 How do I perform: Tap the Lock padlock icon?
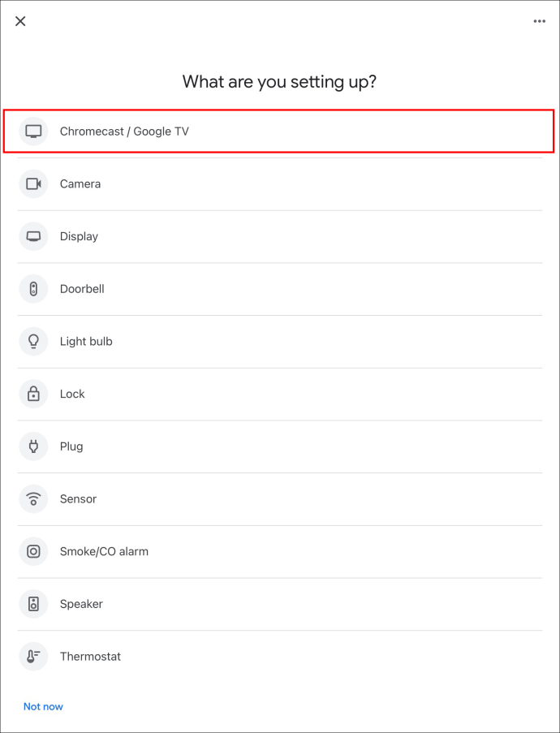tap(33, 394)
